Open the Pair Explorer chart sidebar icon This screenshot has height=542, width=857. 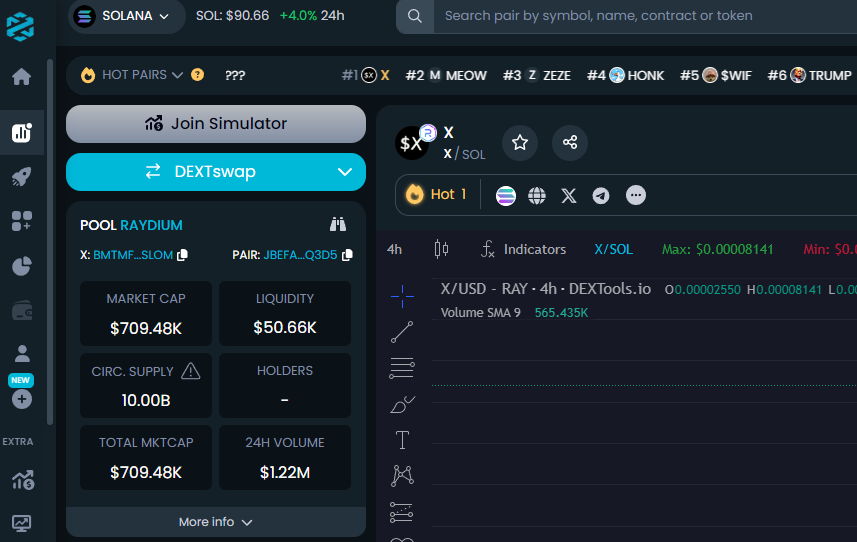tap(22, 132)
